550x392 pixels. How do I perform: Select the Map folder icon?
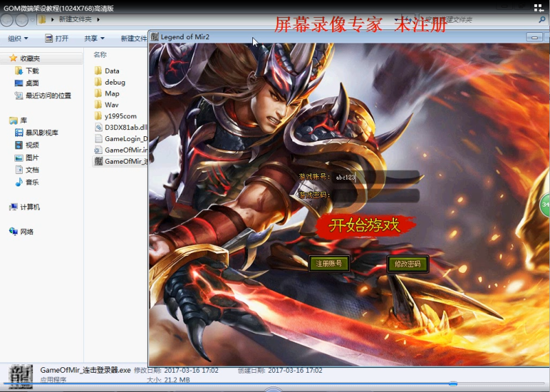coord(98,94)
